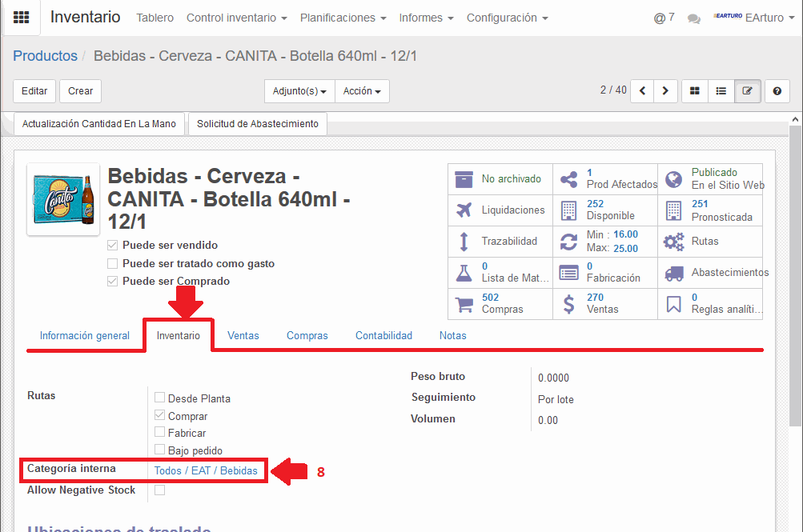Image resolution: width=803 pixels, height=532 pixels.
Task: Switch to form view icon
Action: [747, 91]
